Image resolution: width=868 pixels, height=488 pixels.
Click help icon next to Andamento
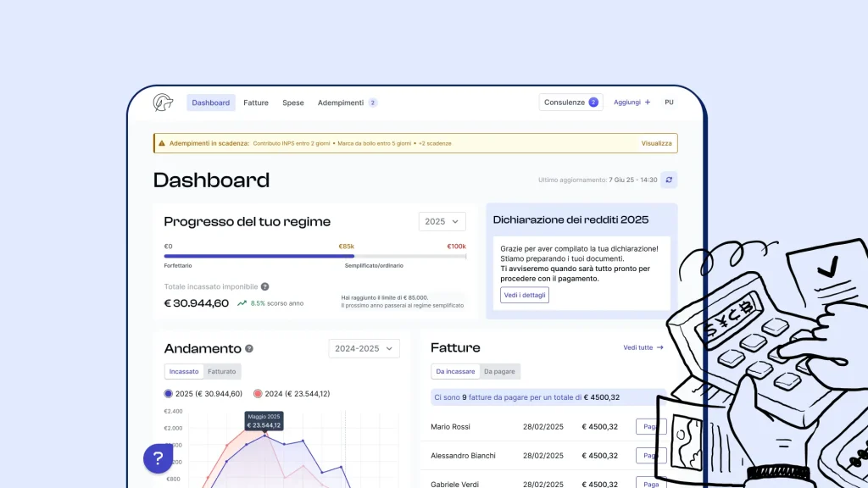[x=249, y=348]
